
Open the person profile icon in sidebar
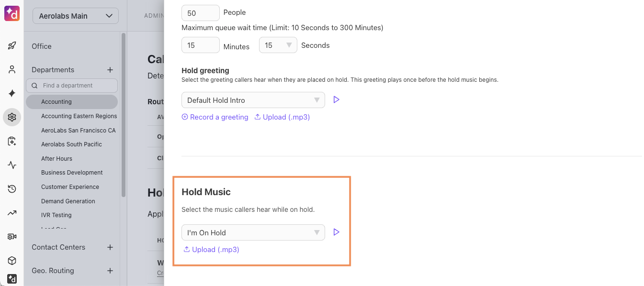pos(12,70)
